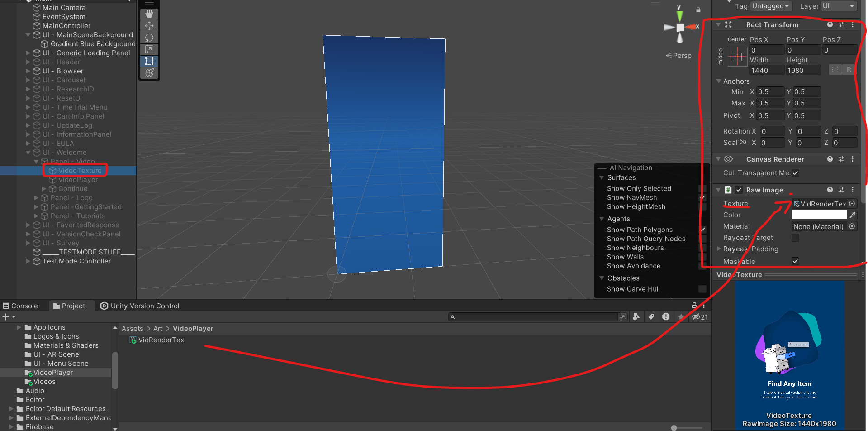Click the hidden objects eye counter showing 21
The image size is (868, 431).
pos(699,316)
